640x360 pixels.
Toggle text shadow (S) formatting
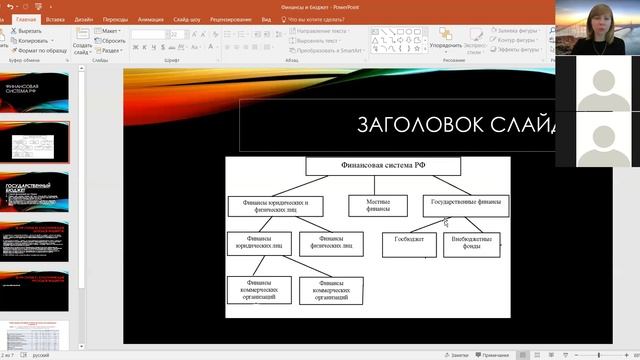click(163, 47)
